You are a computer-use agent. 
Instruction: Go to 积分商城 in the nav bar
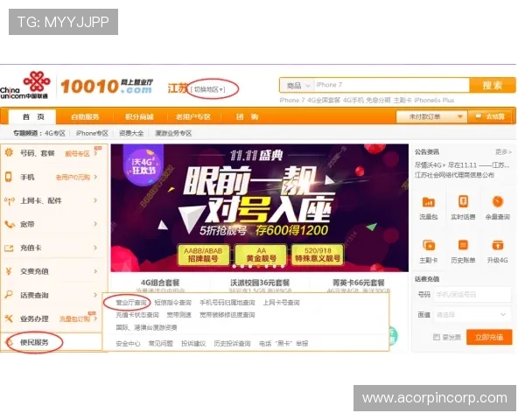coord(139,117)
